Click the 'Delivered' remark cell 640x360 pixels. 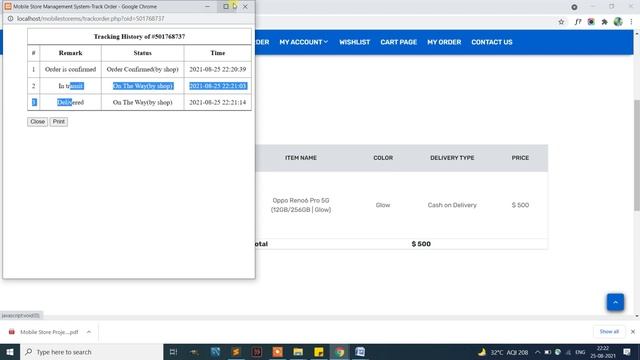point(70,102)
